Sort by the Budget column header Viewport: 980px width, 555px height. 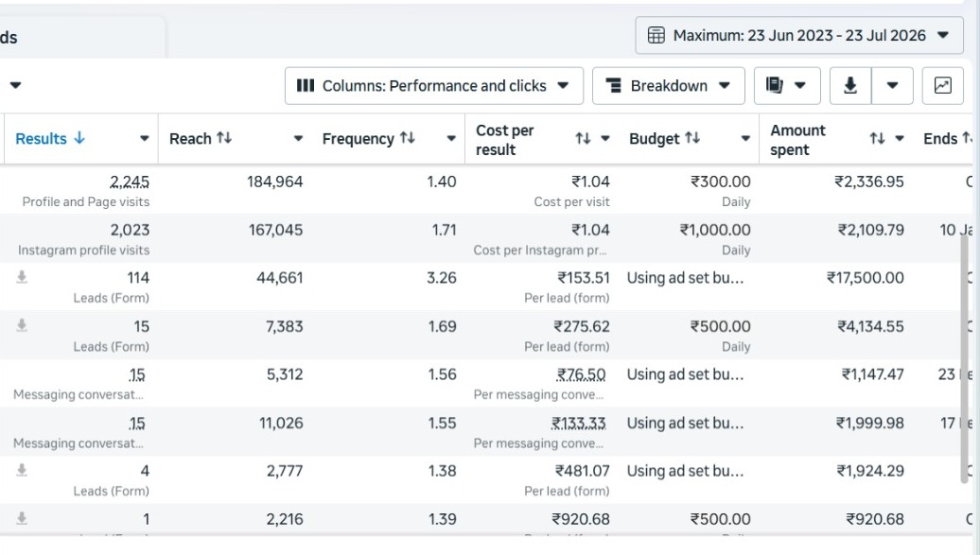(x=664, y=138)
